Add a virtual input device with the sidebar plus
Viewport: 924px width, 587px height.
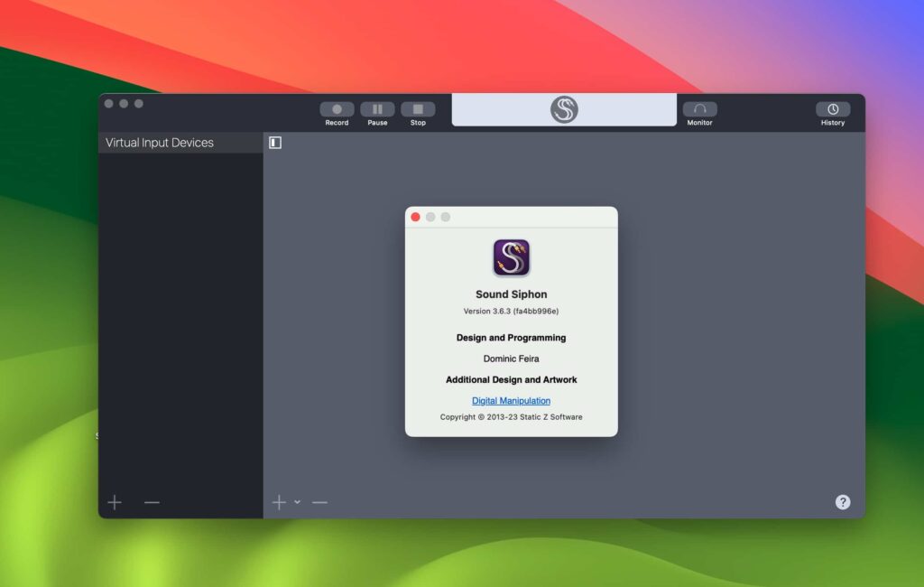tap(115, 501)
